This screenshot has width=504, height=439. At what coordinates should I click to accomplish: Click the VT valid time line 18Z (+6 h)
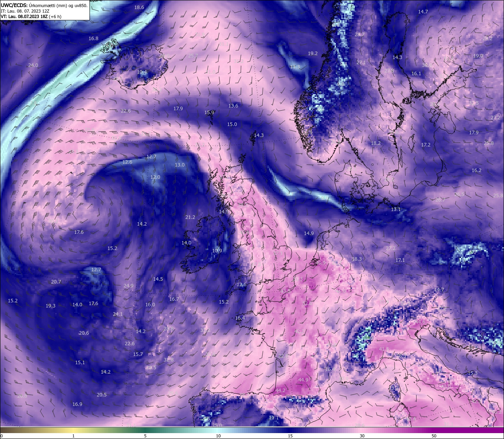(31, 17)
